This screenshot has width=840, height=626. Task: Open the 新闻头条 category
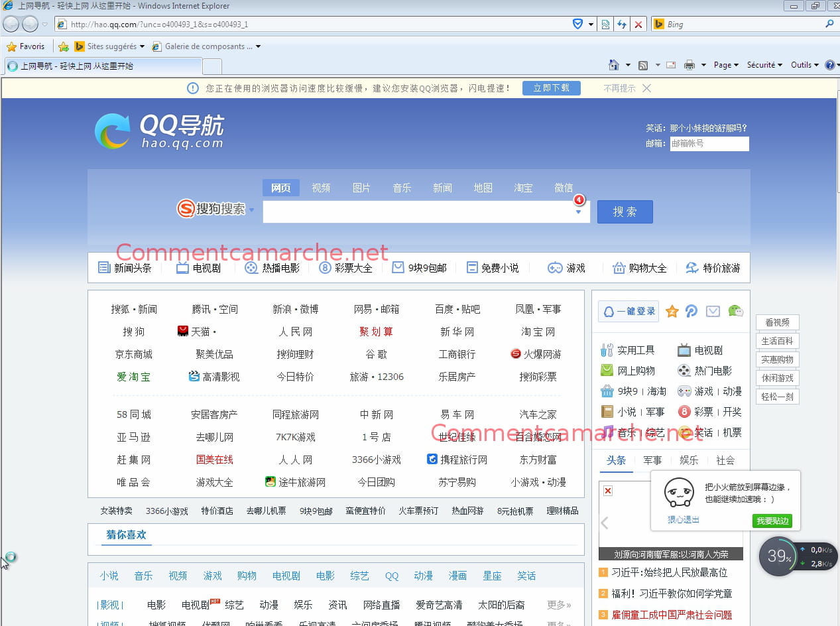tap(125, 268)
